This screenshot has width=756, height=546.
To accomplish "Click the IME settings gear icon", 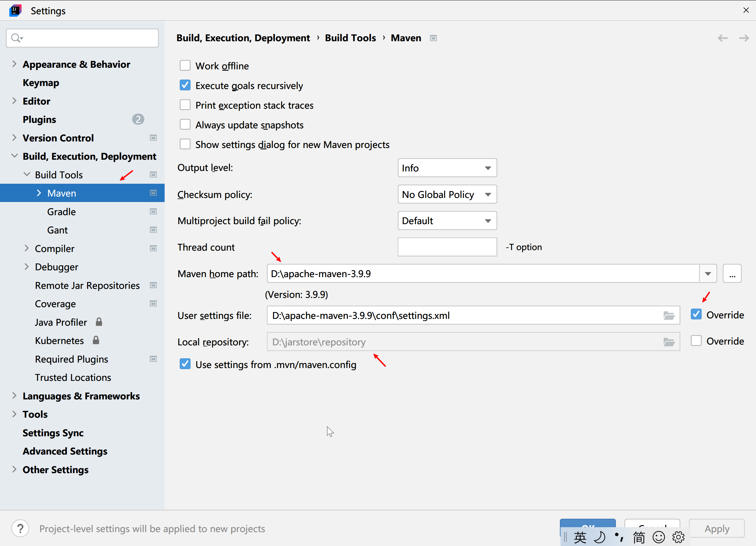I will pyautogui.click(x=678, y=537).
